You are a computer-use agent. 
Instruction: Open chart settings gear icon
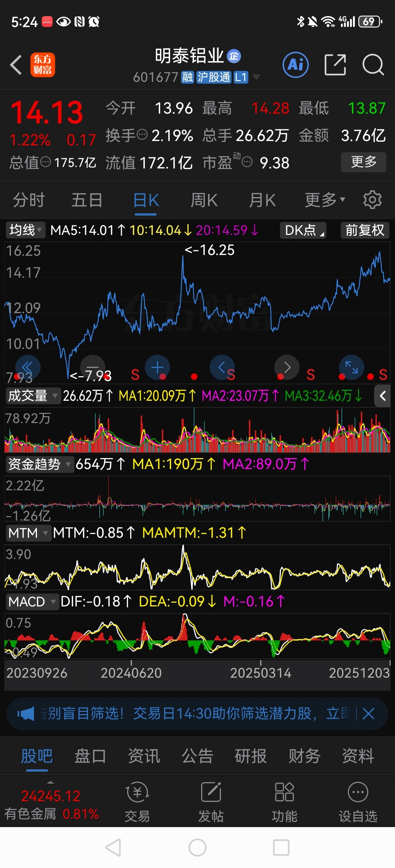point(372,200)
